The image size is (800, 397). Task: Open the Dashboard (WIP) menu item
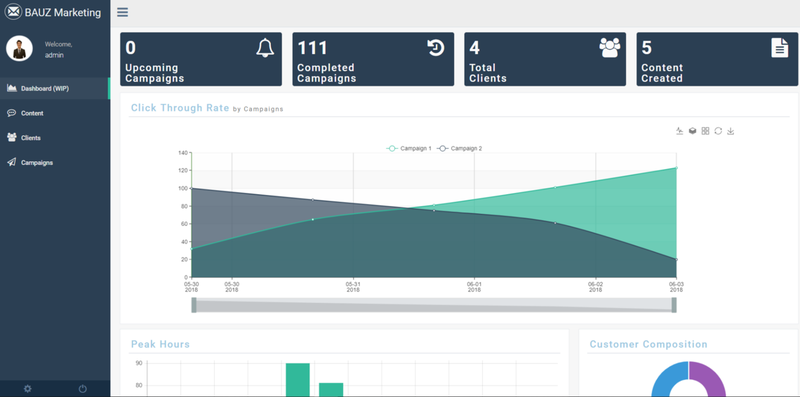click(x=55, y=88)
